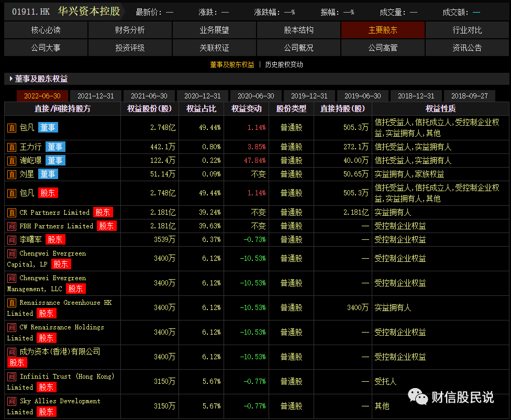The image size is (511, 420).
Task: Select the 2020-12-31 date tab
Action: [203, 96]
